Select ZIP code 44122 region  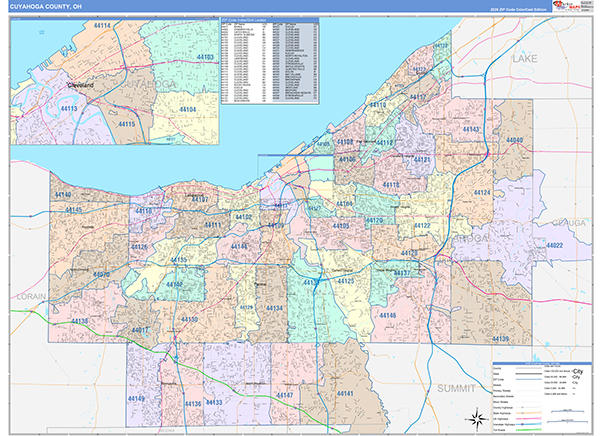click(x=422, y=226)
